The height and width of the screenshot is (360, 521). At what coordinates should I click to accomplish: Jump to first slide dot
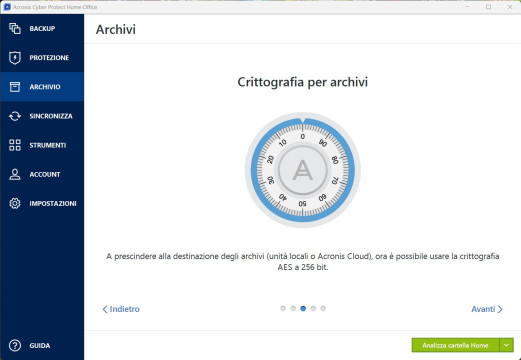pos(283,308)
